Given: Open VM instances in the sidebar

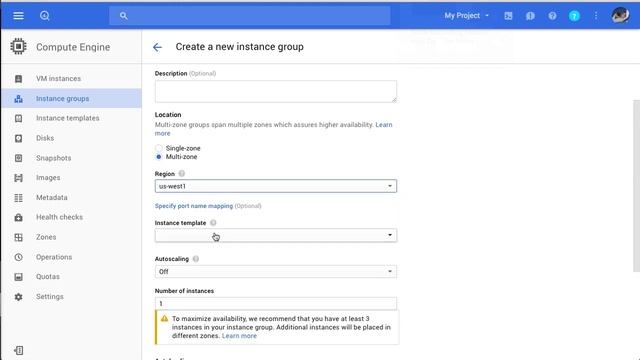Looking at the screenshot, I should coord(71,78).
